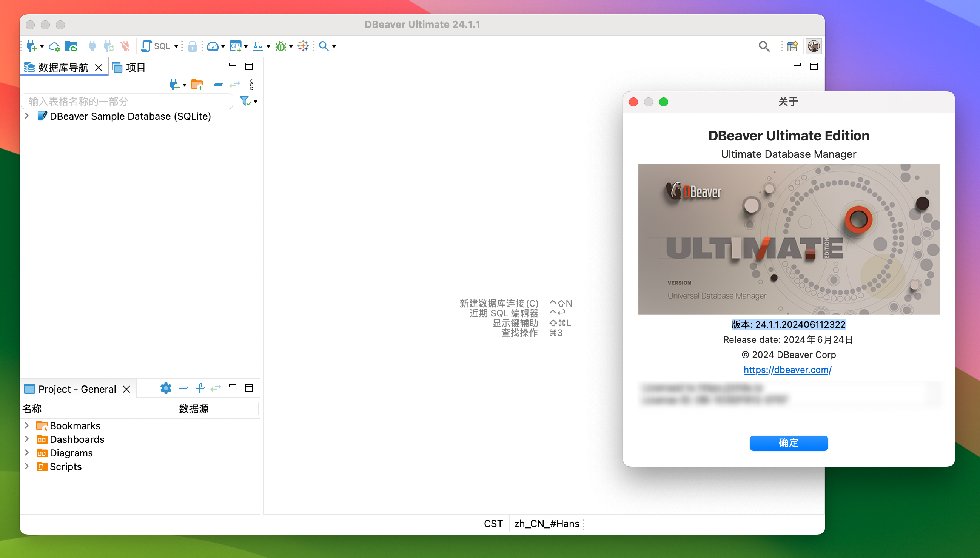Screen dimensions: 980x558
Task: Expand the Scripts folder in Project panel
Action: tap(26, 466)
